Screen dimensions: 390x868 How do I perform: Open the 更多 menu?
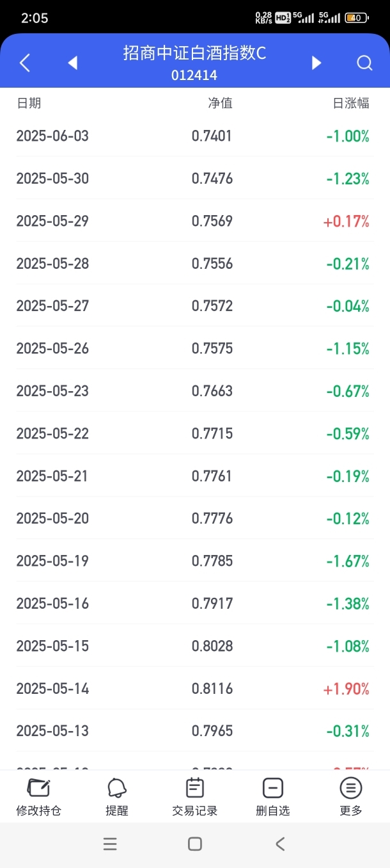pyautogui.click(x=351, y=797)
